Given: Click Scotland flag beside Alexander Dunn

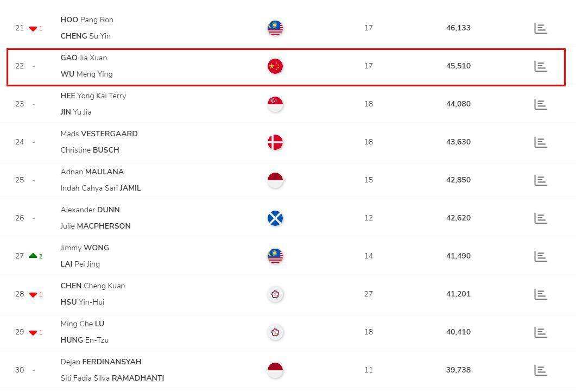Looking at the screenshot, I should 275,218.
